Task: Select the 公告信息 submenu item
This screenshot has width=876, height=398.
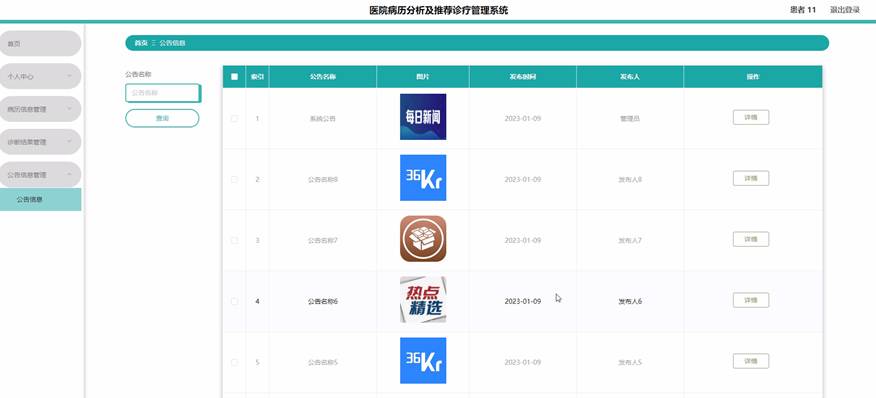Action: point(40,200)
